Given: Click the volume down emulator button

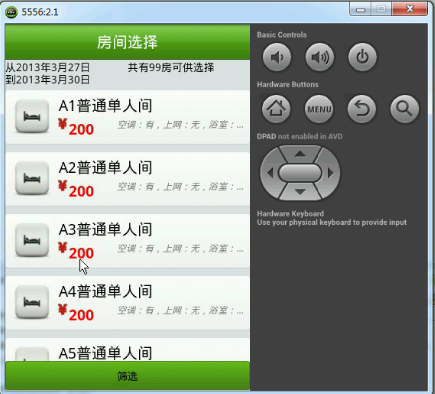Looking at the screenshot, I should (277, 57).
